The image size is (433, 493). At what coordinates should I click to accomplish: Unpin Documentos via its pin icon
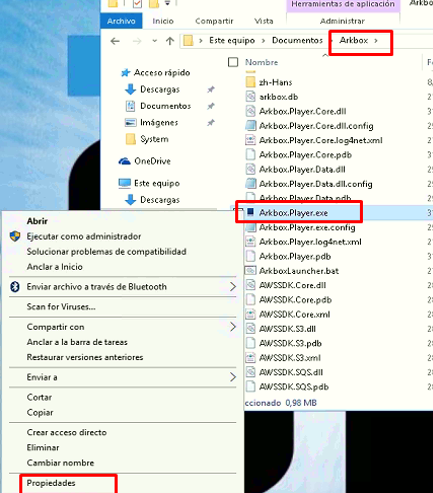pos(211,106)
